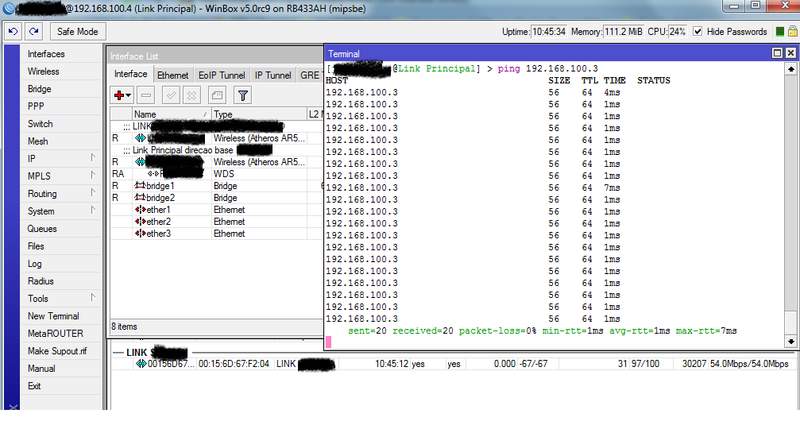Click the Redo arrow icon
The image size is (800, 429).
point(34,32)
